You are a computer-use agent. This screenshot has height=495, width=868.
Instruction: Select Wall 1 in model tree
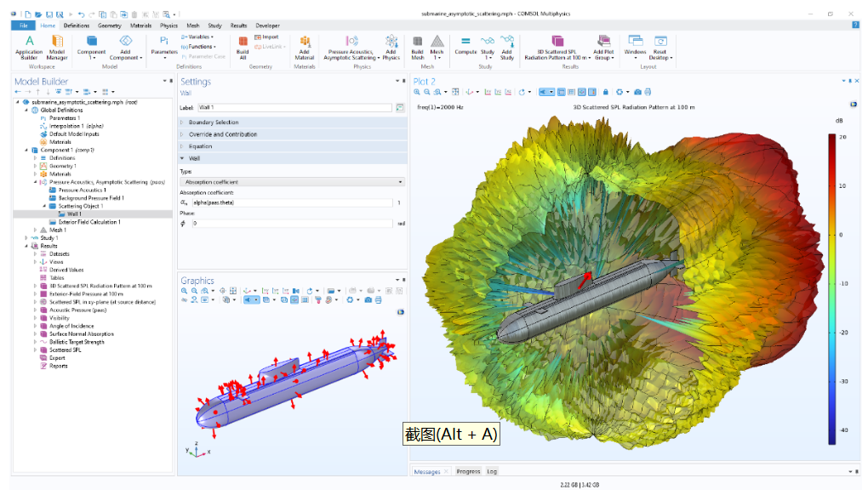74,214
